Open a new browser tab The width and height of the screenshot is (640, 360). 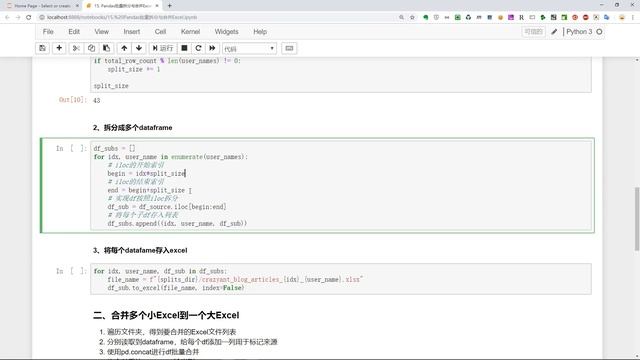coord(169,6)
